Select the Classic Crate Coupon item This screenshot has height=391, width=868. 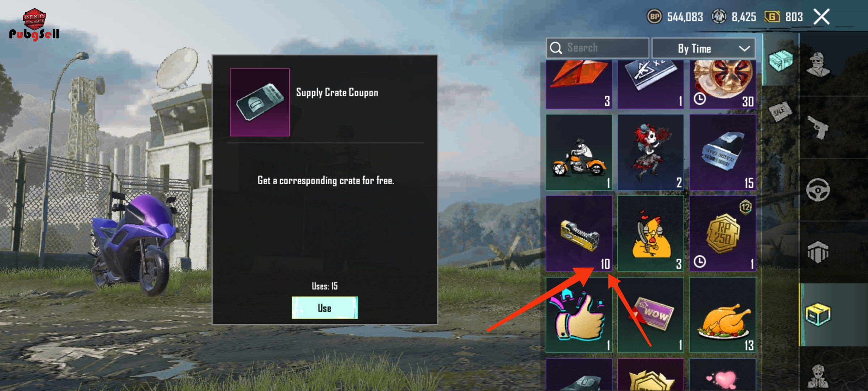pos(723,152)
